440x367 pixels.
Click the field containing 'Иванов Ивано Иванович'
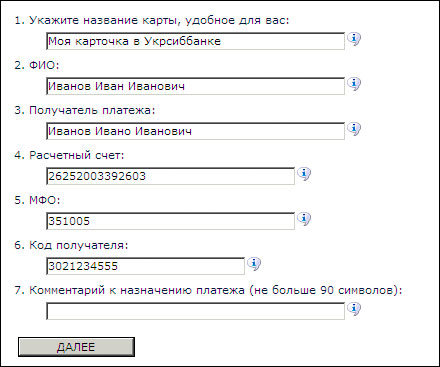195,131
